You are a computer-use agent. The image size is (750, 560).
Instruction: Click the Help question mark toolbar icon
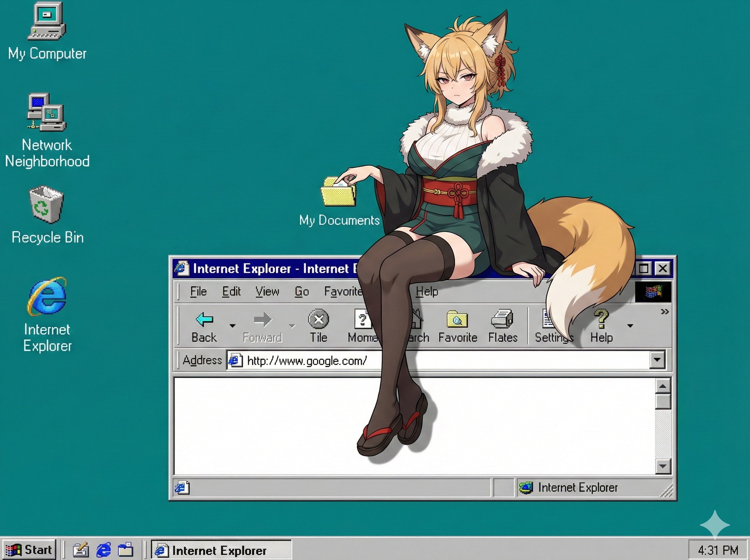click(601, 319)
